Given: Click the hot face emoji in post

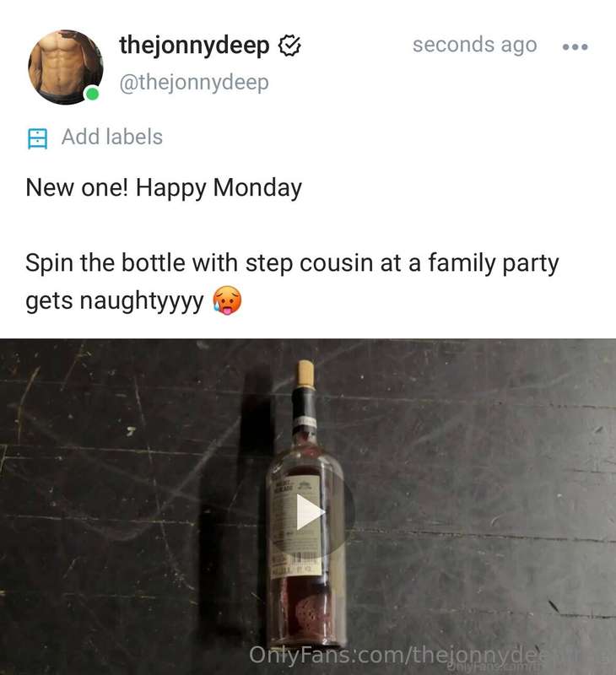Looking at the screenshot, I should point(227,300).
